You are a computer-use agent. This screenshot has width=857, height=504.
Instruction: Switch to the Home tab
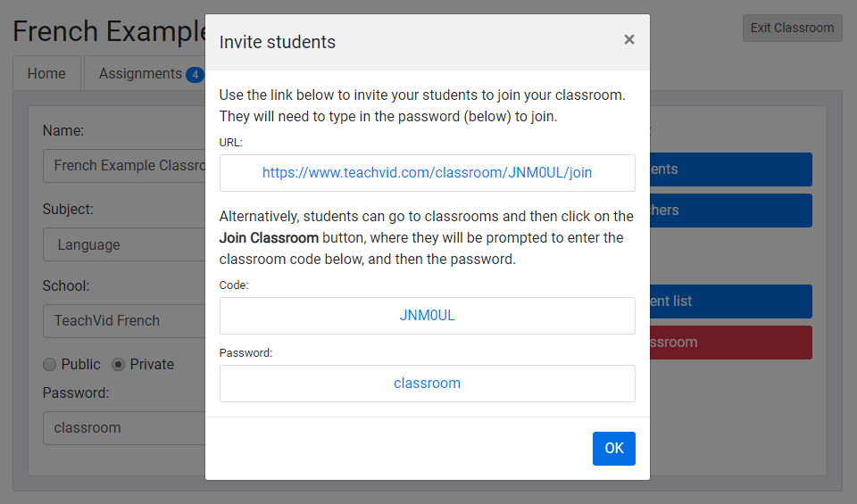pos(46,74)
